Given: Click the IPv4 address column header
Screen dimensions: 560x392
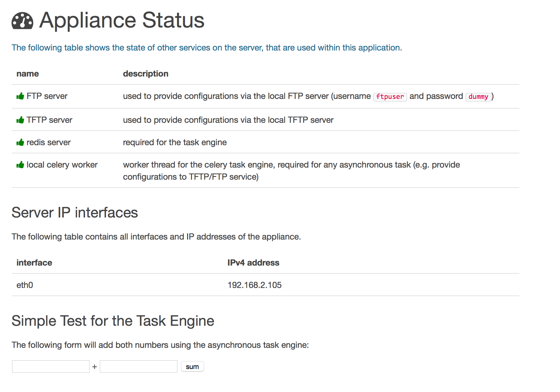Looking at the screenshot, I should click(253, 263).
